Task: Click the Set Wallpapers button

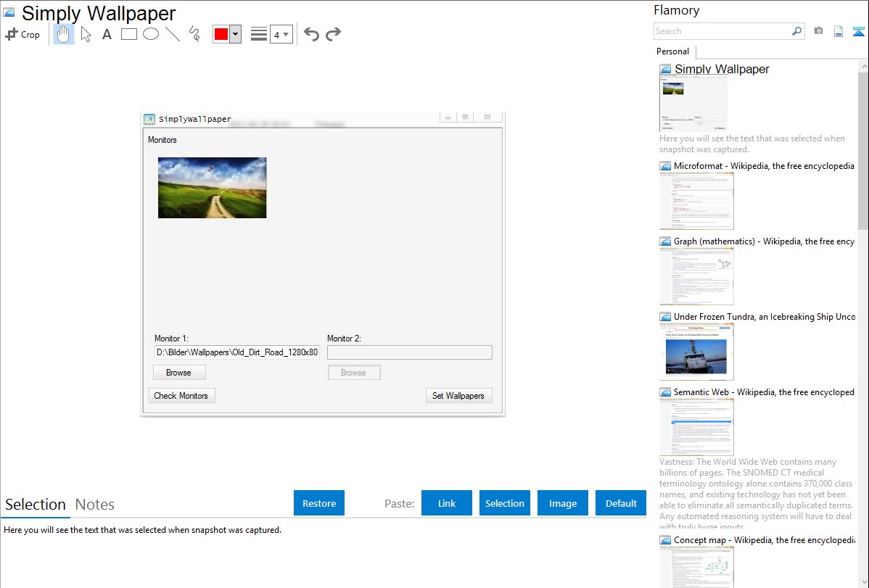Action: (x=458, y=396)
